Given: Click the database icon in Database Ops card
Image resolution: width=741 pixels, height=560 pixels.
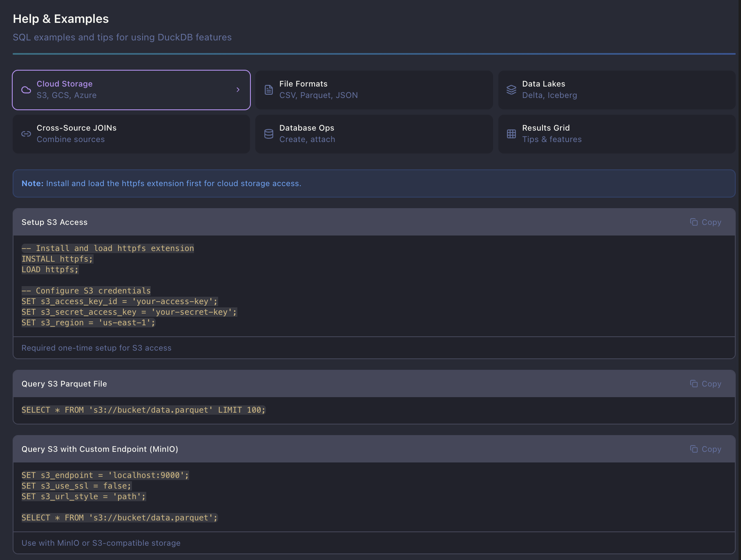Looking at the screenshot, I should (269, 134).
